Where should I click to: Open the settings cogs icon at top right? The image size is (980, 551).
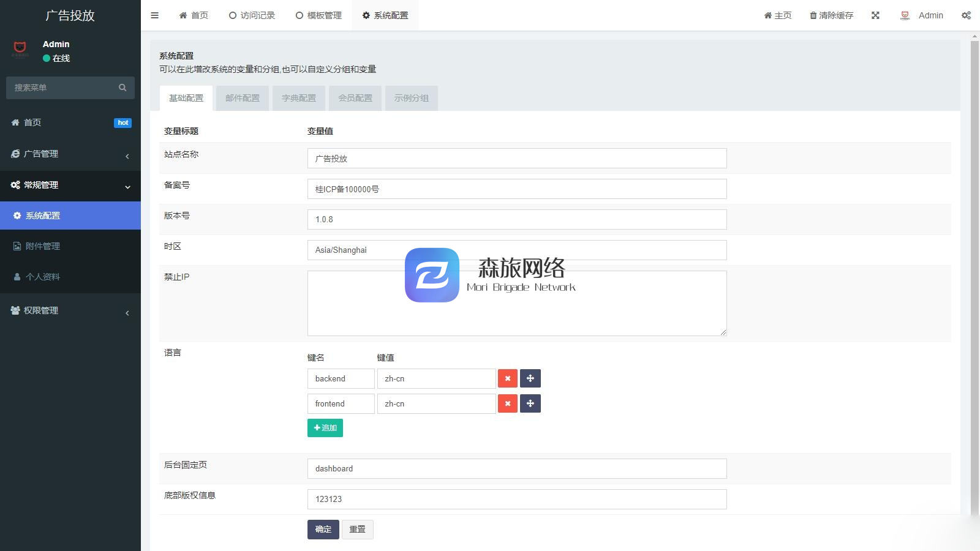click(966, 15)
